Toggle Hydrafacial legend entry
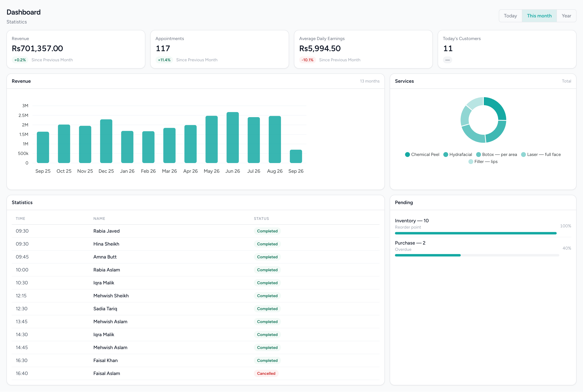The image size is (583, 392). [458, 155]
